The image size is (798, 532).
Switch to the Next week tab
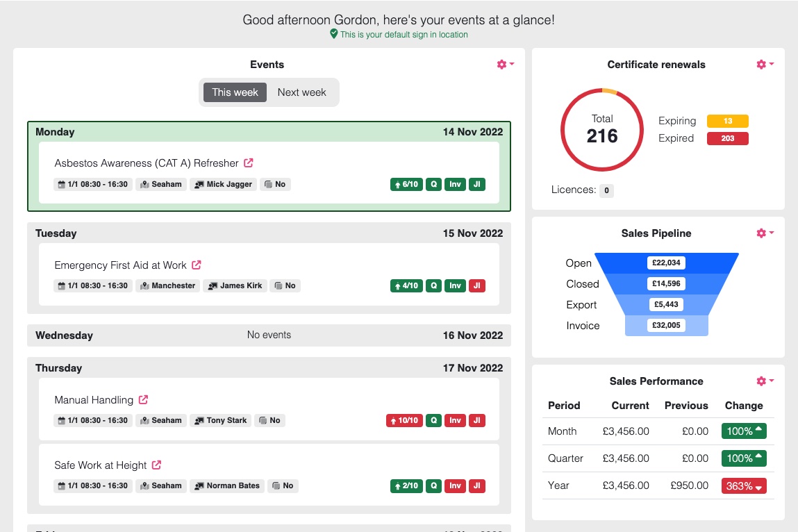coord(301,92)
